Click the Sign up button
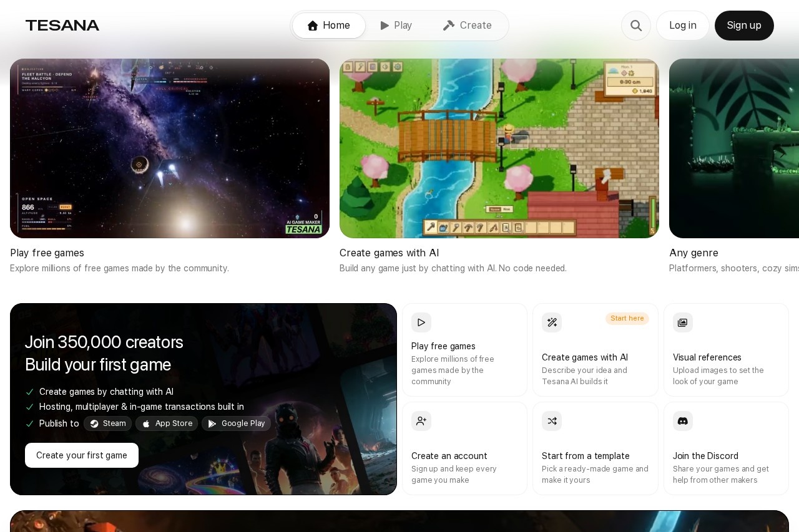Viewport: 799px width, 532px height. [x=744, y=26]
